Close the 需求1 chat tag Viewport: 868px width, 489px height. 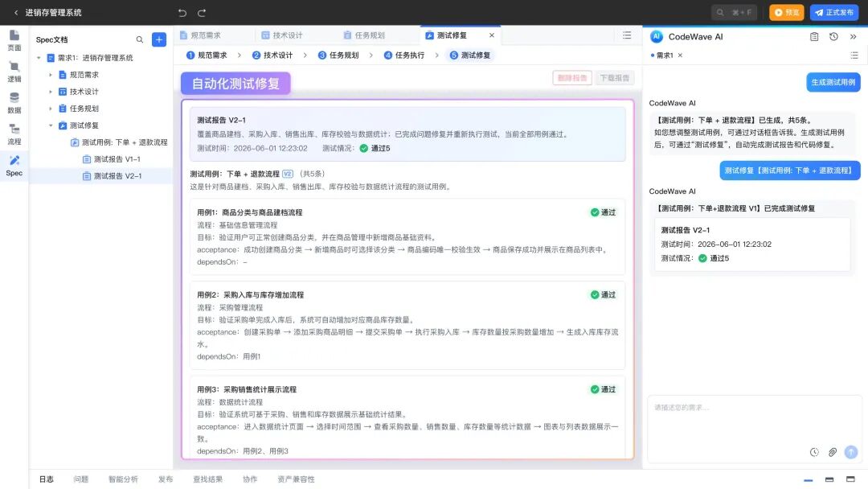coord(681,55)
